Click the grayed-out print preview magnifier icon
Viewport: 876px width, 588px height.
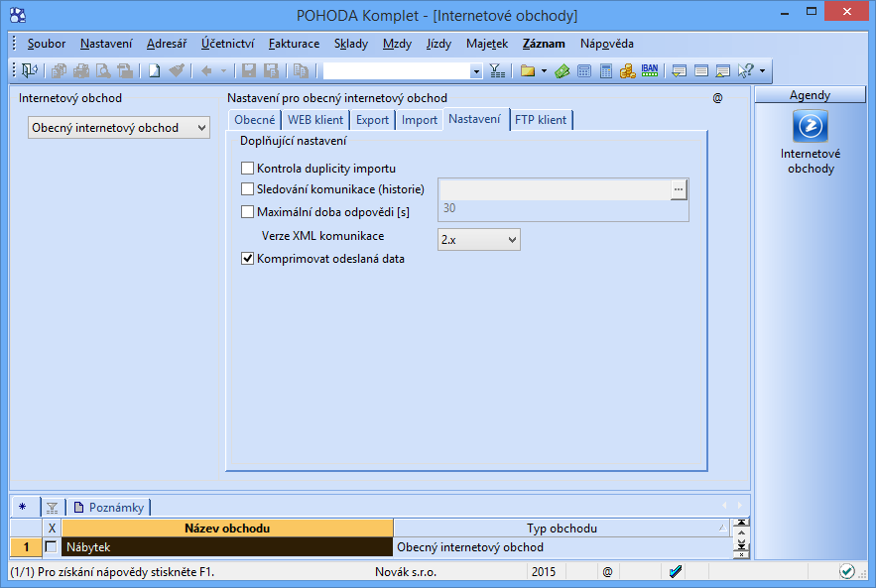[103, 70]
